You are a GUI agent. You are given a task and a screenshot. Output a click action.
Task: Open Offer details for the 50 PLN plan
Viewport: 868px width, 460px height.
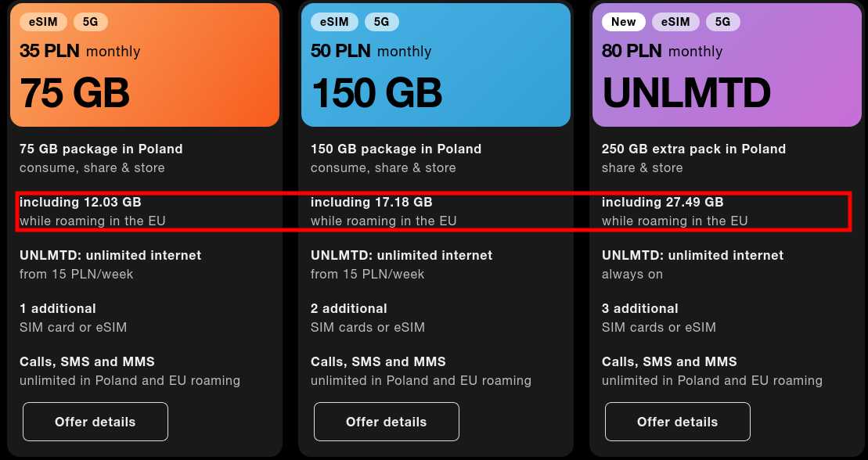coord(386,422)
